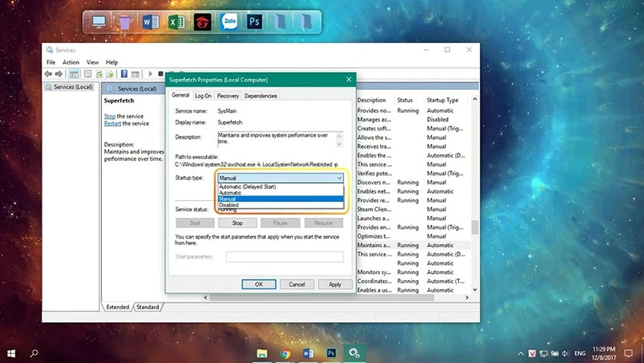Choose the highlighted Manual option
Viewport: 644px width, 363px height.
281,199
